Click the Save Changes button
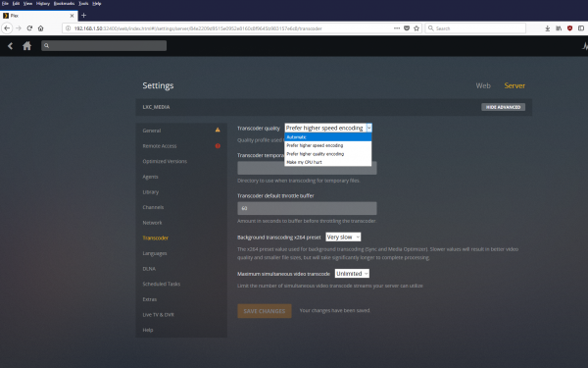 pos(265,311)
